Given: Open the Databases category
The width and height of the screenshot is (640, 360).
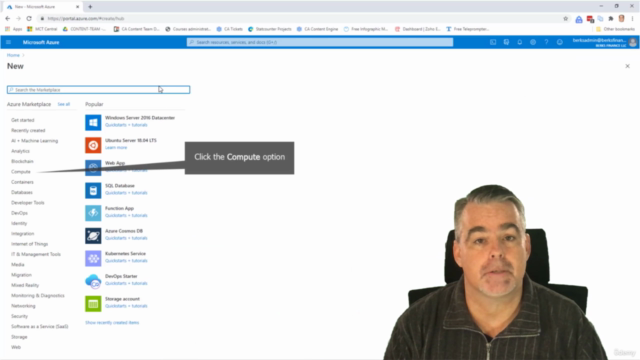Looking at the screenshot, I should tap(22, 192).
